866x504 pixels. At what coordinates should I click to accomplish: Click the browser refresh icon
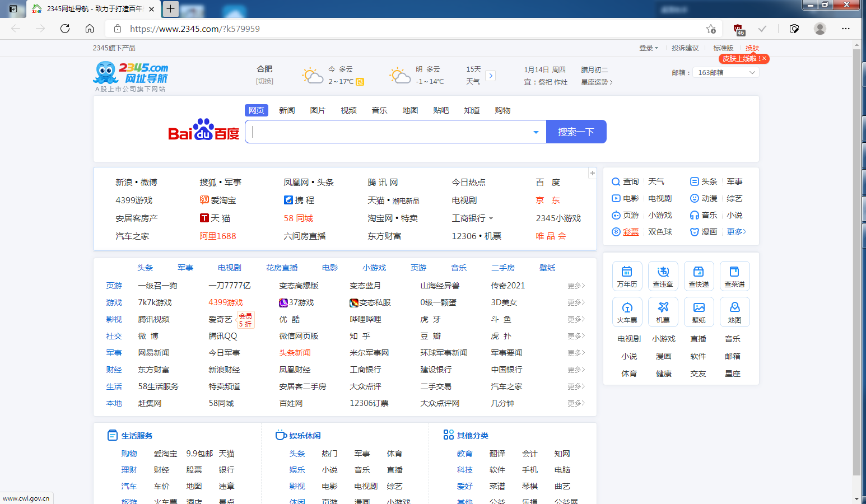tap(65, 29)
